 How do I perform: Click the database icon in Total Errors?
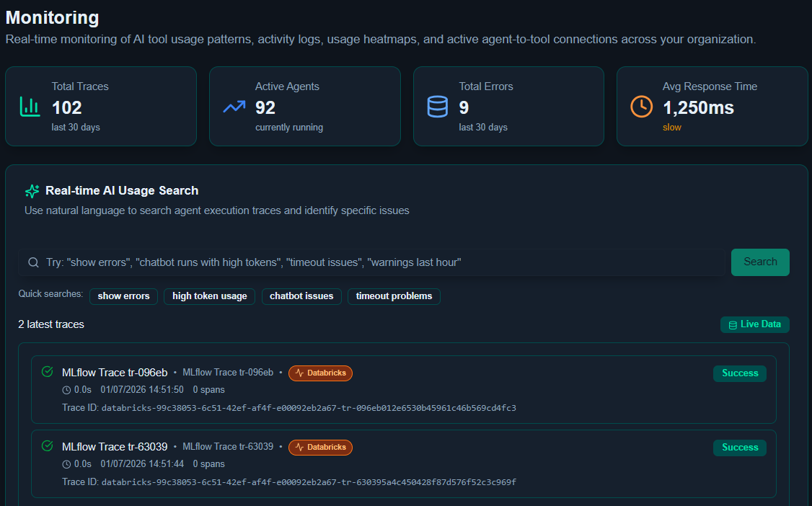[x=437, y=107]
